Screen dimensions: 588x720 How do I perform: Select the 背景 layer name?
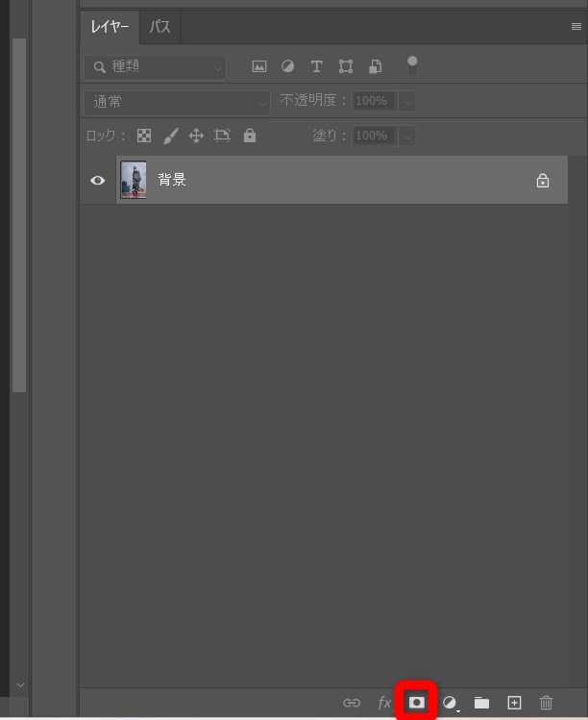pos(172,180)
